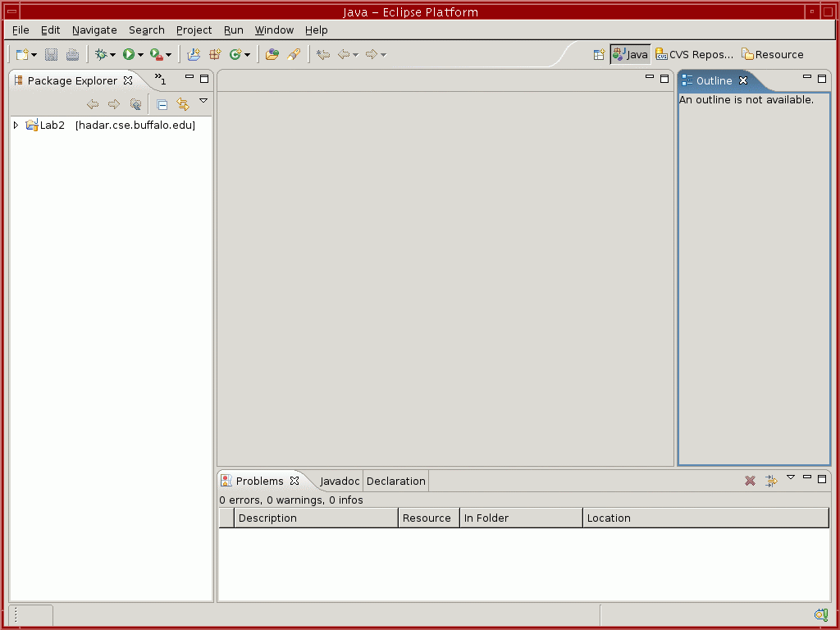This screenshot has height=630, width=840.
Task: Click the Collapse All icon in Package Explorer
Action: click(x=162, y=104)
